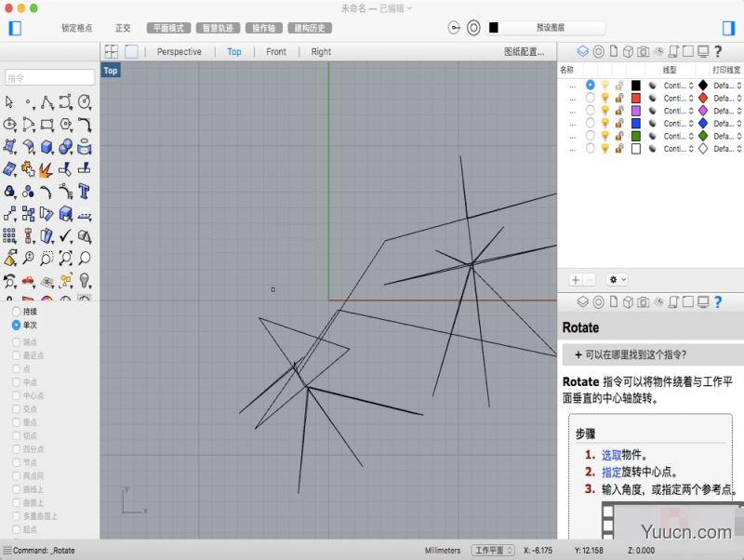Click the blue layer's color swatch

tap(635, 122)
